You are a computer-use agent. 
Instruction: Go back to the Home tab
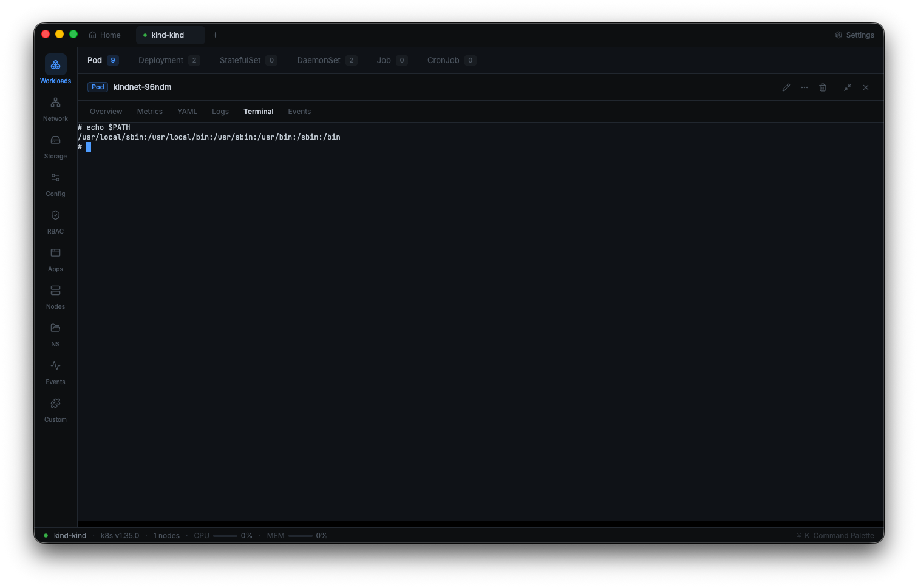point(104,35)
